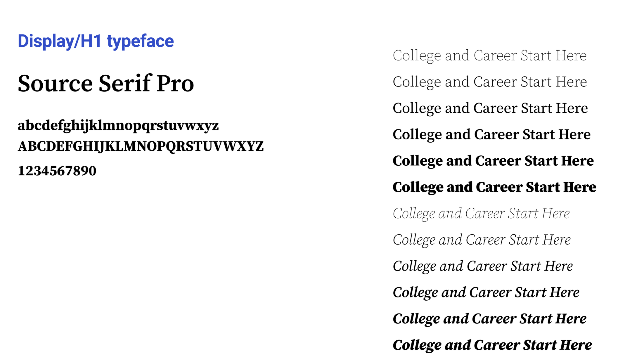This screenshot has height=362, width=644.
Task: Select the light italic sample sentence
Action: 482,240
